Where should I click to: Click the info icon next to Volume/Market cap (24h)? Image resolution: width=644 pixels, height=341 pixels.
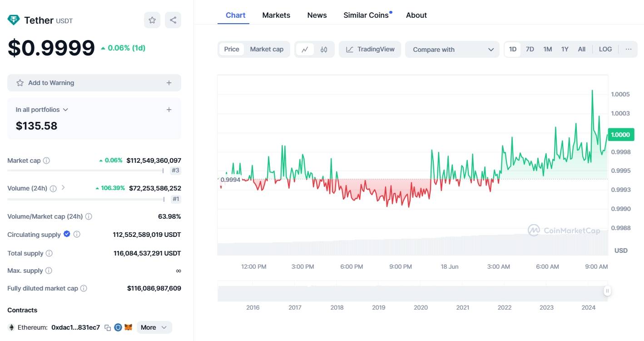[x=89, y=216]
